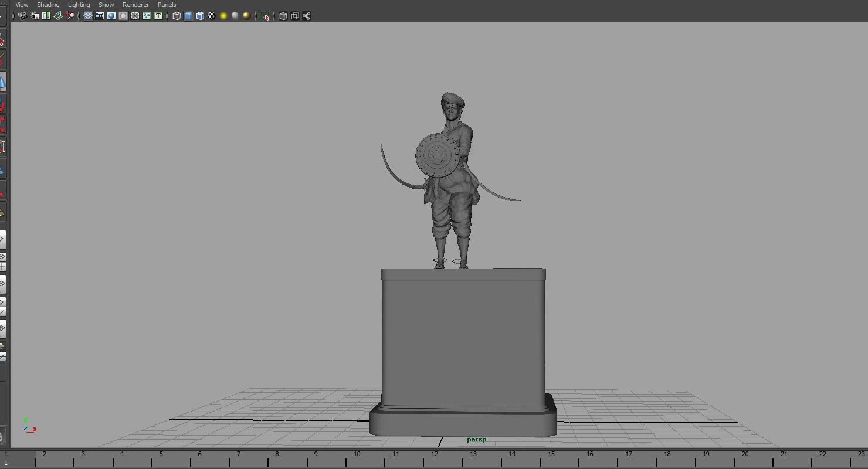The image size is (868, 469).
Task: Open the Shading menu
Action: click(48, 5)
